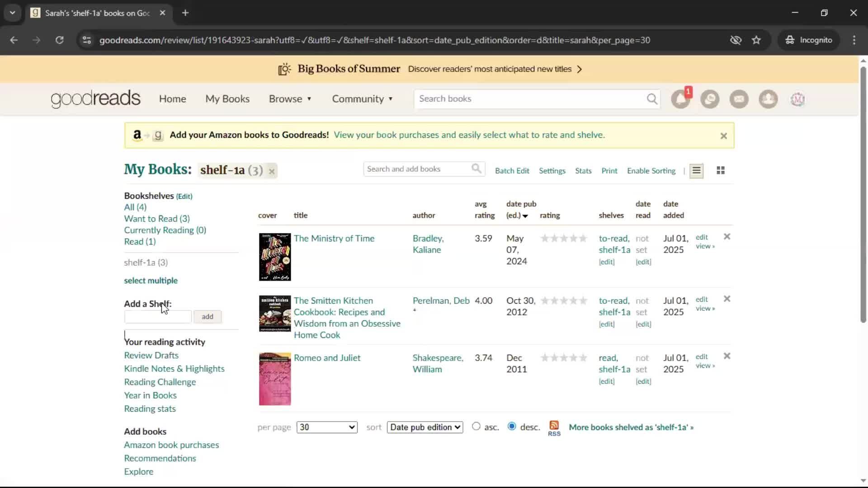Switch to table list view icon
Image resolution: width=868 pixels, height=488 pixels.
(x=696, y=171)
